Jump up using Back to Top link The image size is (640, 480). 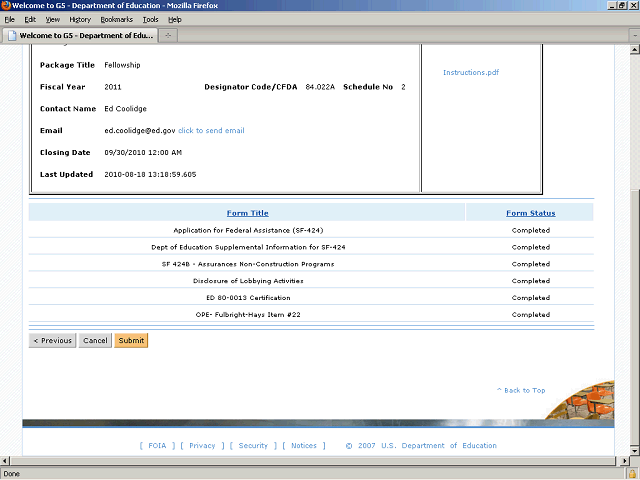tap(521, 390)
